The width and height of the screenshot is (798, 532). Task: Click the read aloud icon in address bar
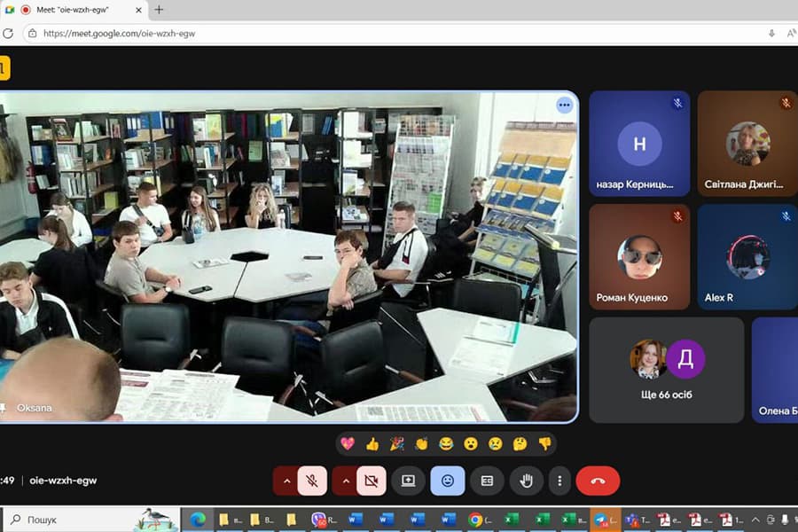pyautogui.click(x=792, y=34)
